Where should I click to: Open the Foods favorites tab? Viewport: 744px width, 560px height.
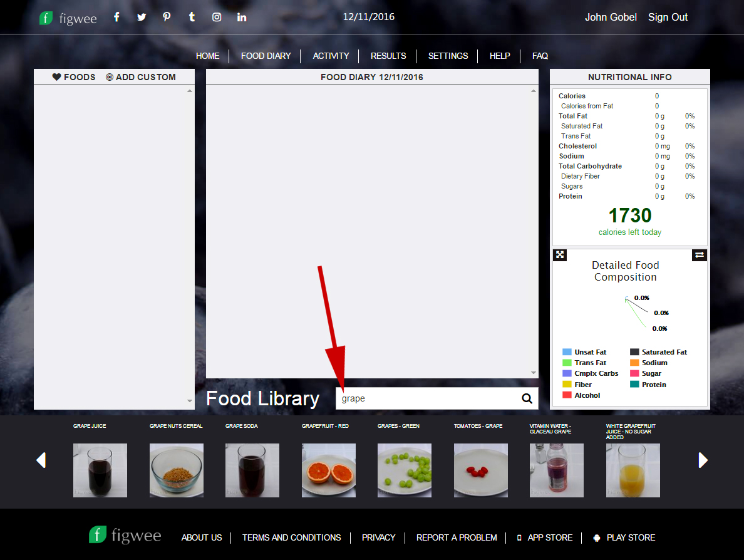pyautogui.click(x=73, y=77)
